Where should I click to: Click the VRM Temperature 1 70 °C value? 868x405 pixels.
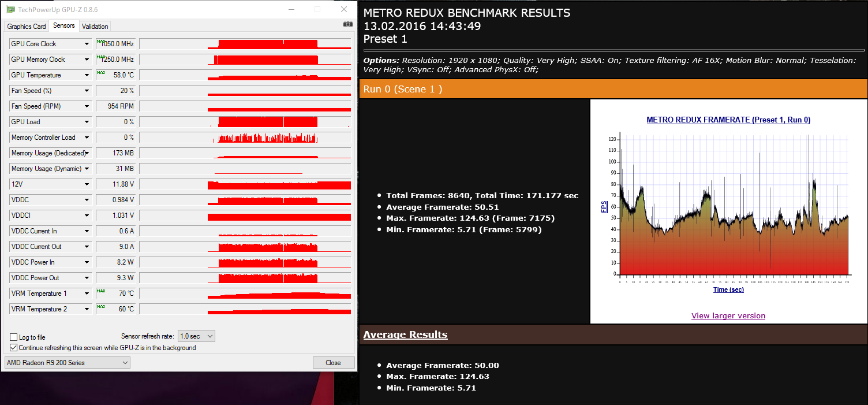tap(115, 293)
